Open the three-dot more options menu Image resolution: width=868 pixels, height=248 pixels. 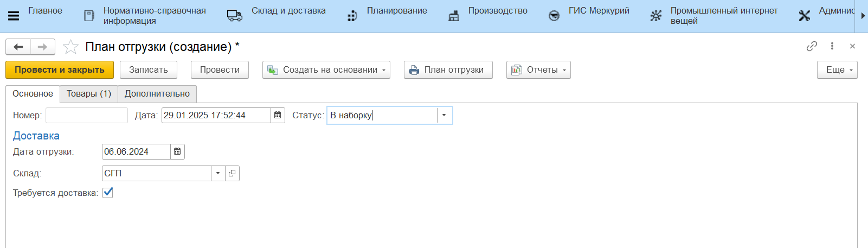pyautogui.click(x=832, y=46)
